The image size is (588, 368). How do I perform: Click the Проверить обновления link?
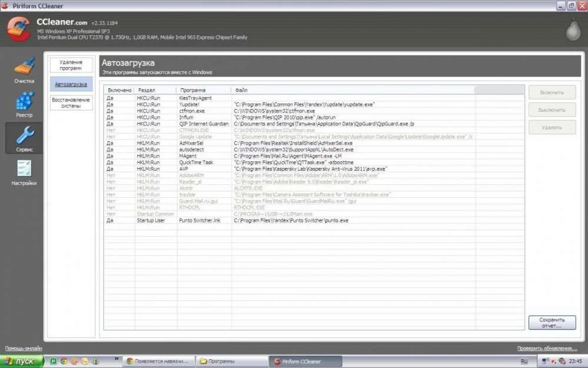point(547,349)
